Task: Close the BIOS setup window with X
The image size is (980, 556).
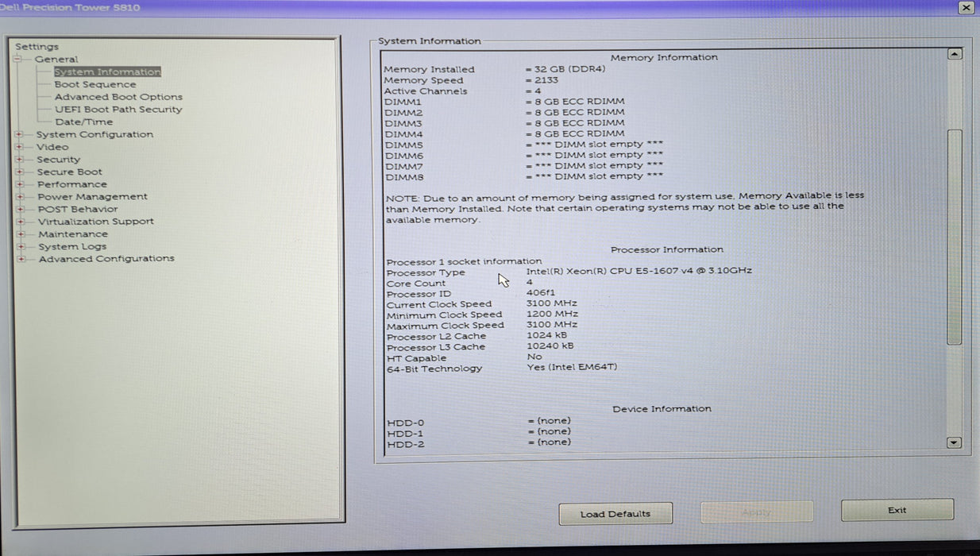Action: pyautogui.click(x=966, y=7)
